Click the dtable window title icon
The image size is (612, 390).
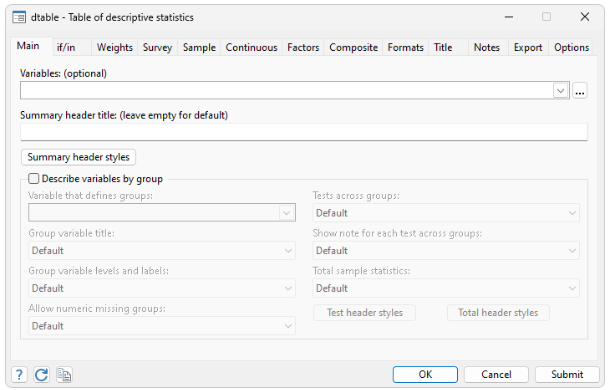pyautogui.click(x=19, y=18)
